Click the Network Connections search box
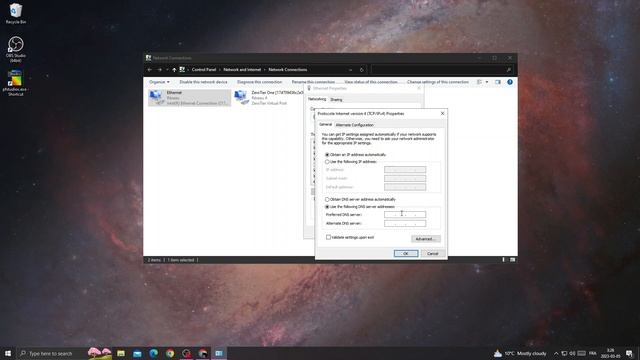 pyautogui.click(x=441, y=70)
